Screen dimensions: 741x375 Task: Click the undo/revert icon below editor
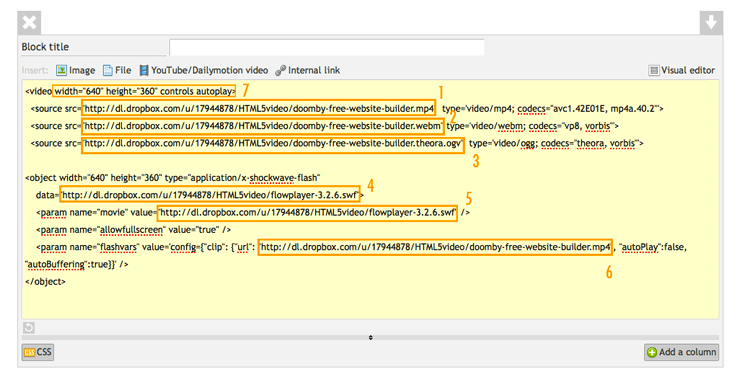coord(29,327)
